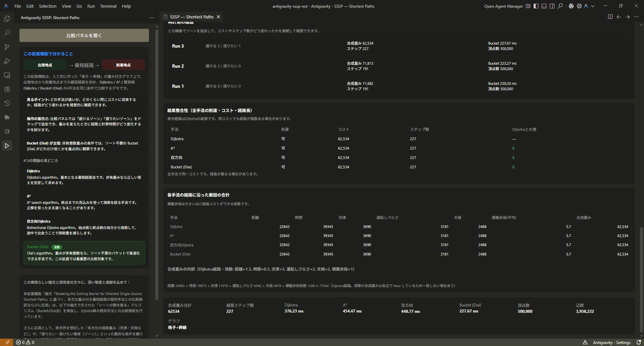Open Remote Explorer in activity bar
The height and width of the screenshot is (346, 644).
point(7,75)
